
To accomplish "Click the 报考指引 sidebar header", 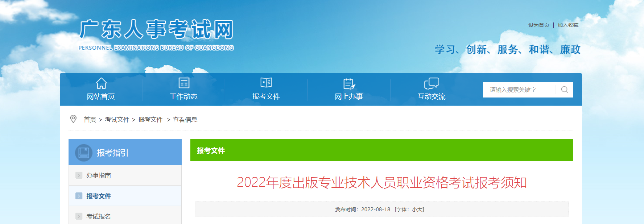I will pos(125,152).
